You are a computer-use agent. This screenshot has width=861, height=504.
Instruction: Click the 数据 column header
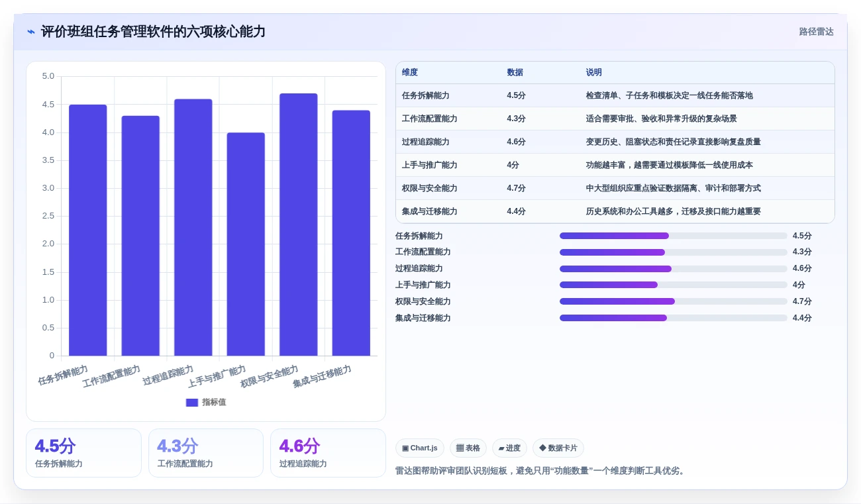(515, 73)
